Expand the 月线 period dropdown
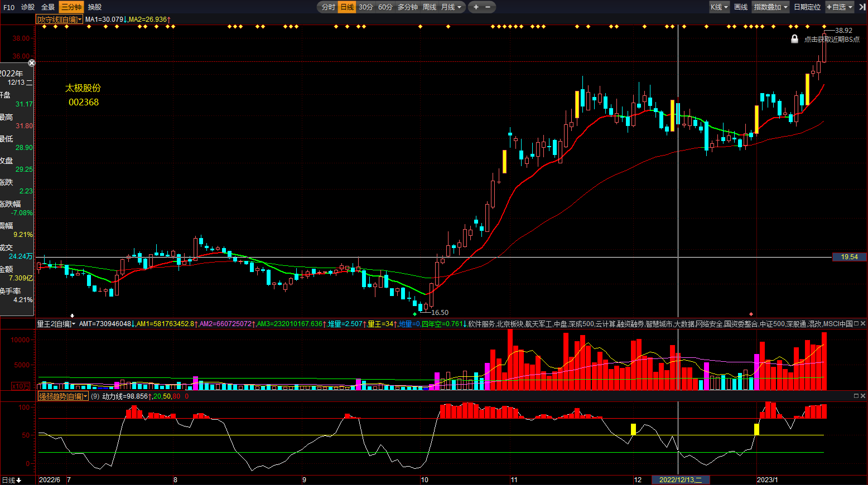Viewport: 868px width, 485px height. pyautogui.click(x=451, y=7)
